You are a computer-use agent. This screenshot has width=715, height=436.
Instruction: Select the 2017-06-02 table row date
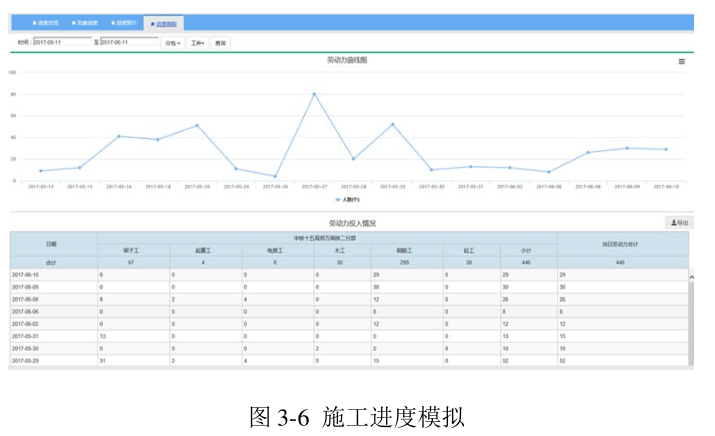pyautogui.click(x=26, y=324)
